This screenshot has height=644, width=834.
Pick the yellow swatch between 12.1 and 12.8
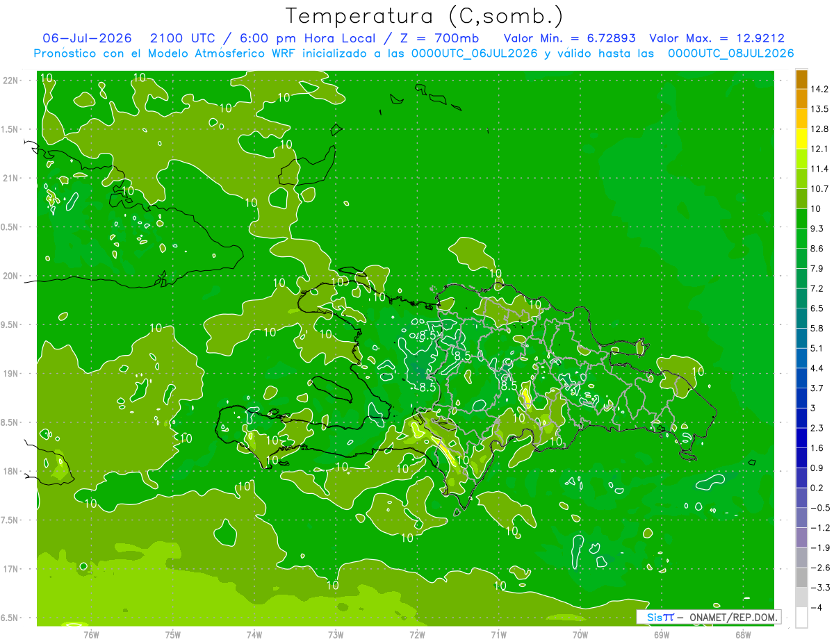[x=801, y=139]
